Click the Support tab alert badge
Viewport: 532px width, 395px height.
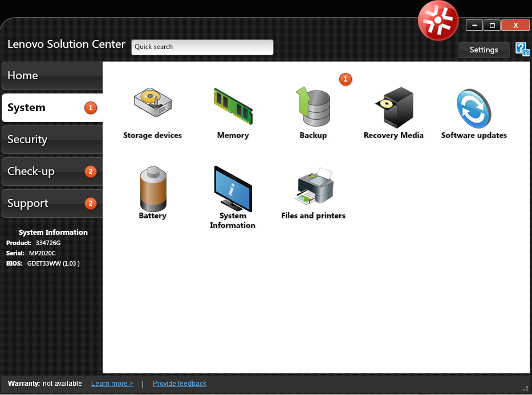pyautogui.click(x=91, y=203)
